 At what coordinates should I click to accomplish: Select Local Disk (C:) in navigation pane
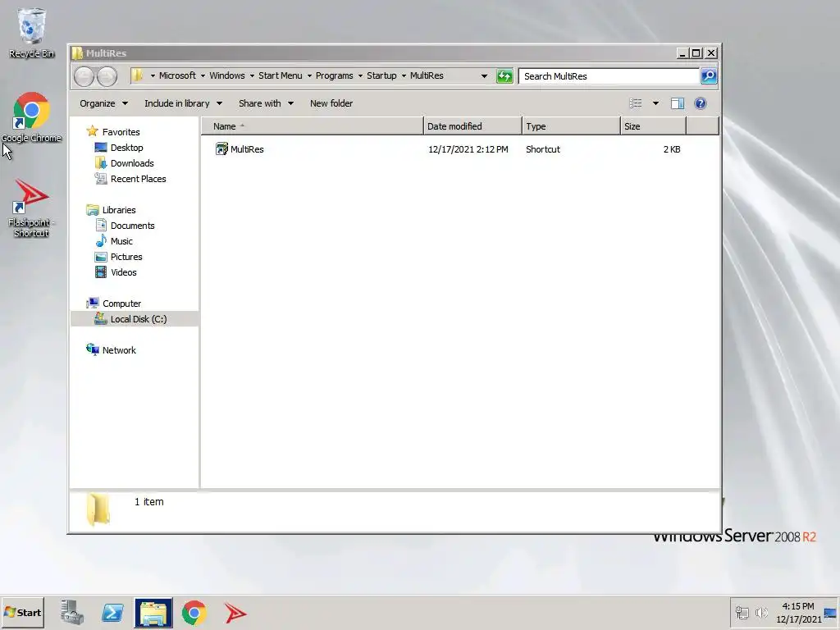point(135,319)
